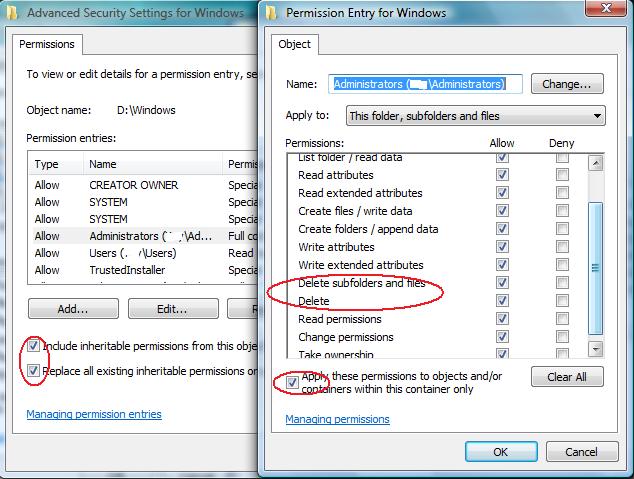Select the Permissions tab
The image size is (634, 479).
[x=47, y=44]
